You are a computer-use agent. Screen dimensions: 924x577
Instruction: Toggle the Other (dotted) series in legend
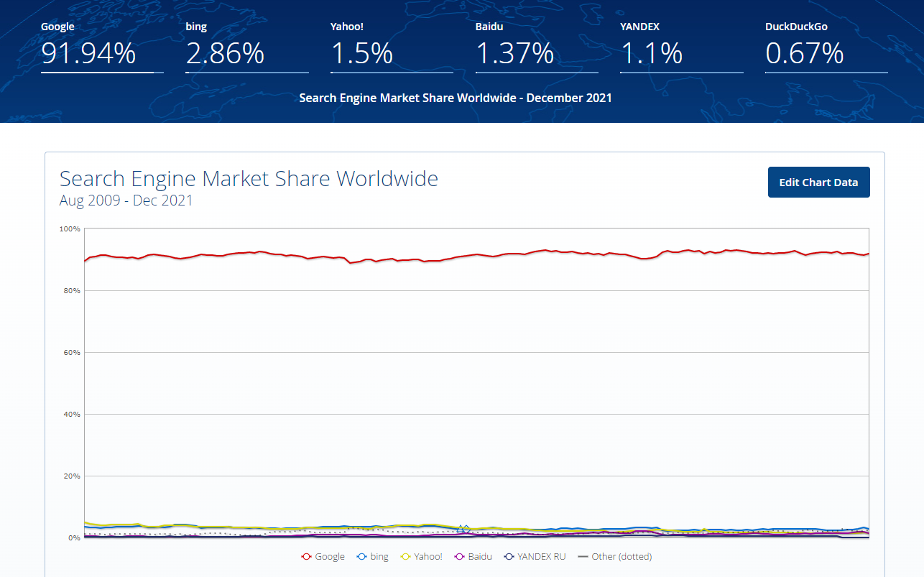point(614,557)
